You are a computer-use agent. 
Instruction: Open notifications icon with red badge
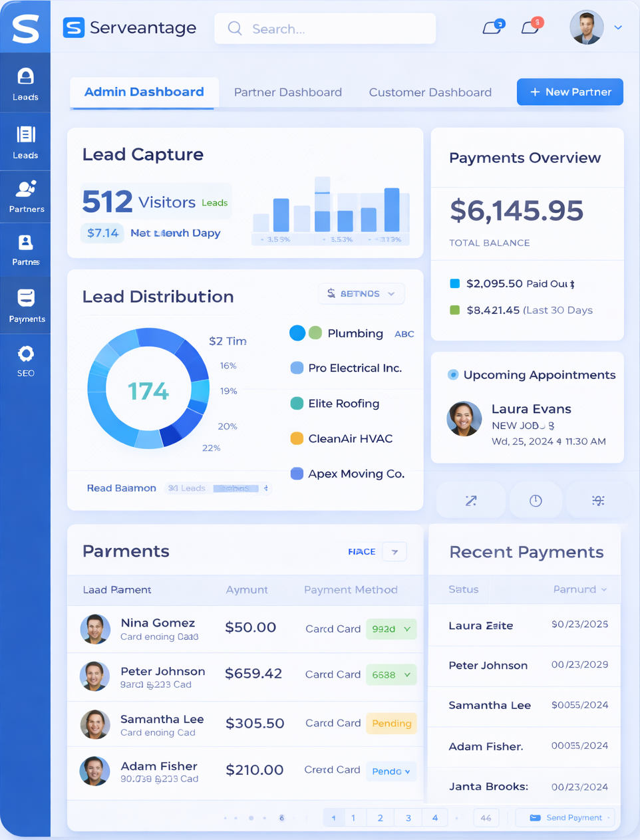point(530,27)
